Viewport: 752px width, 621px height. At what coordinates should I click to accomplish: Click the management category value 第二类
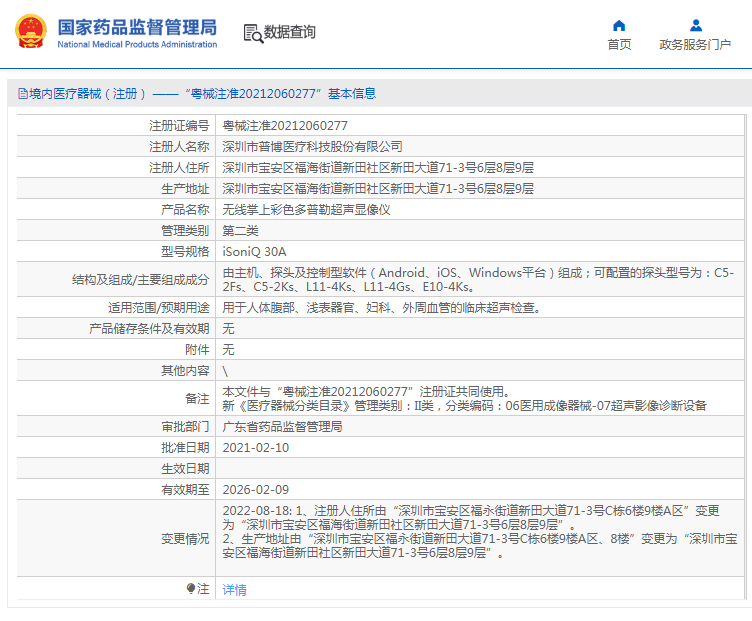240,230
